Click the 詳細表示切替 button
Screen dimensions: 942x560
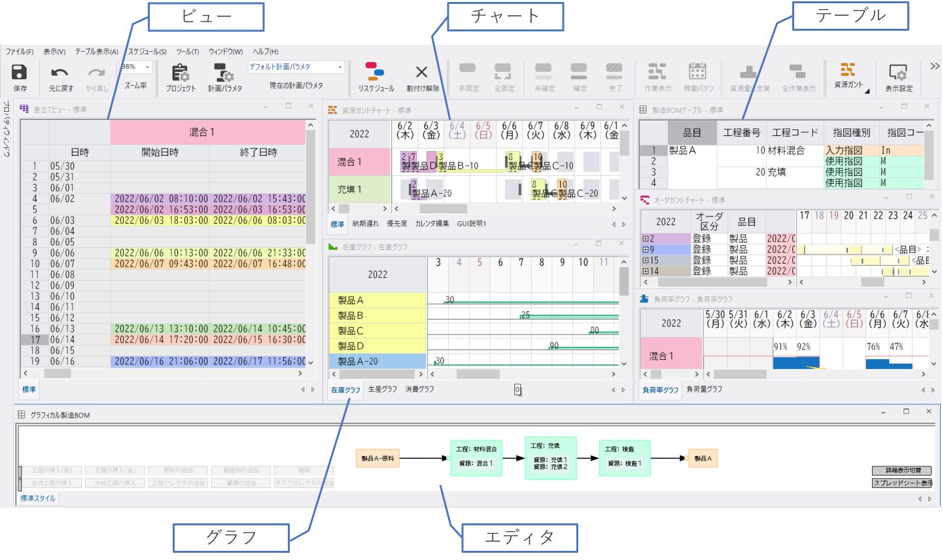(901, 470)
